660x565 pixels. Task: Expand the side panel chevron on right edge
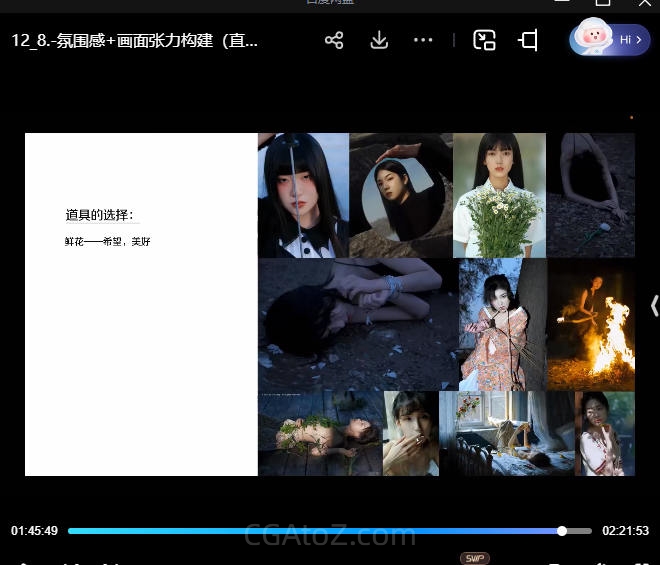click(x=654, y=306)
